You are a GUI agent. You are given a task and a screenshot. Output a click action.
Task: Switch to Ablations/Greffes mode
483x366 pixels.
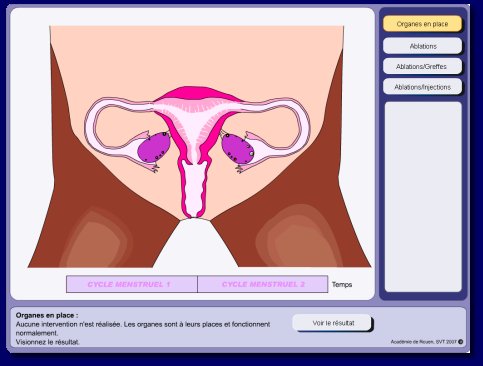coord(422,66)
